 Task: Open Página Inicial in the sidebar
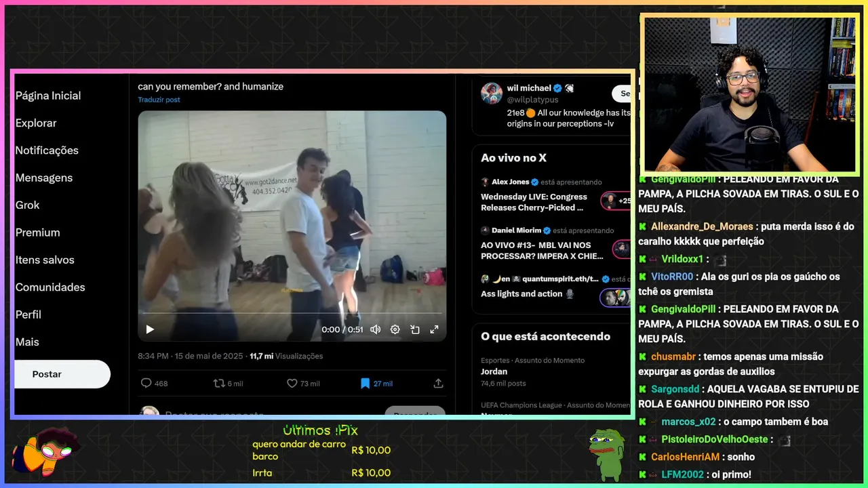[48, 96]
